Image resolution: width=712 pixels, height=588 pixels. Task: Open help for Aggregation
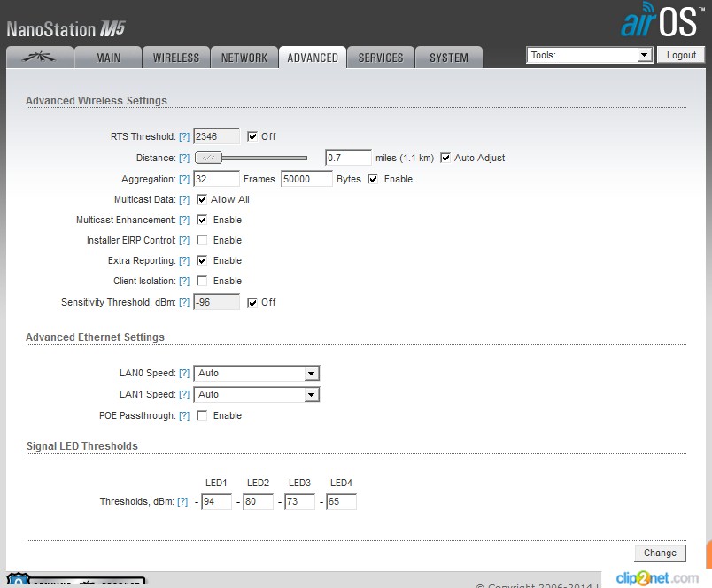184,180
